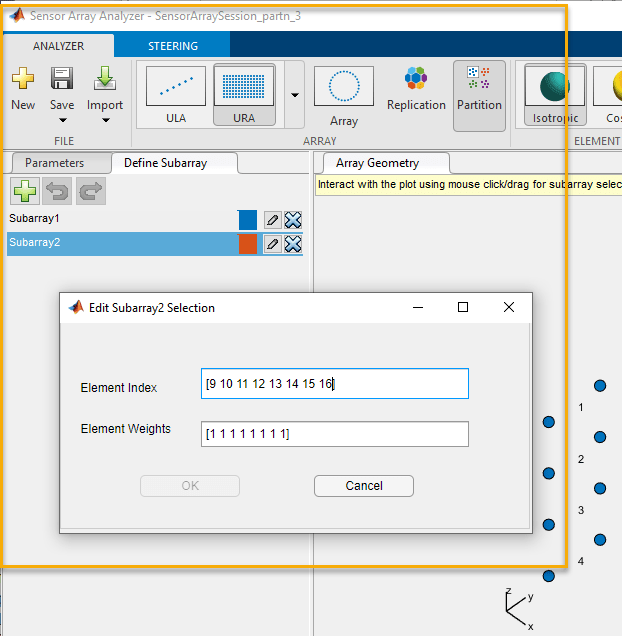622x636 pixels.
Task: Click the OK button in the dialog
Action: click(x=190, y=486)
